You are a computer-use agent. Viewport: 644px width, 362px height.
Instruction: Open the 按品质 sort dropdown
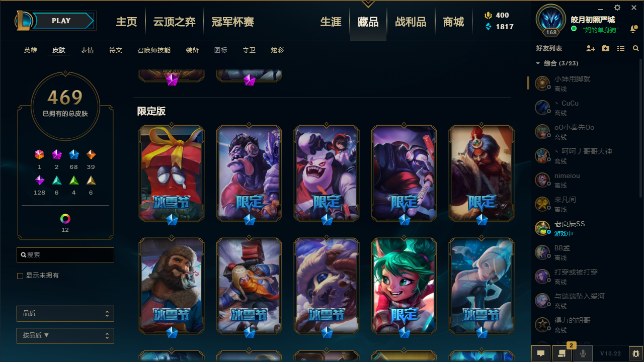pyautogui.click(x=65, y=335)
